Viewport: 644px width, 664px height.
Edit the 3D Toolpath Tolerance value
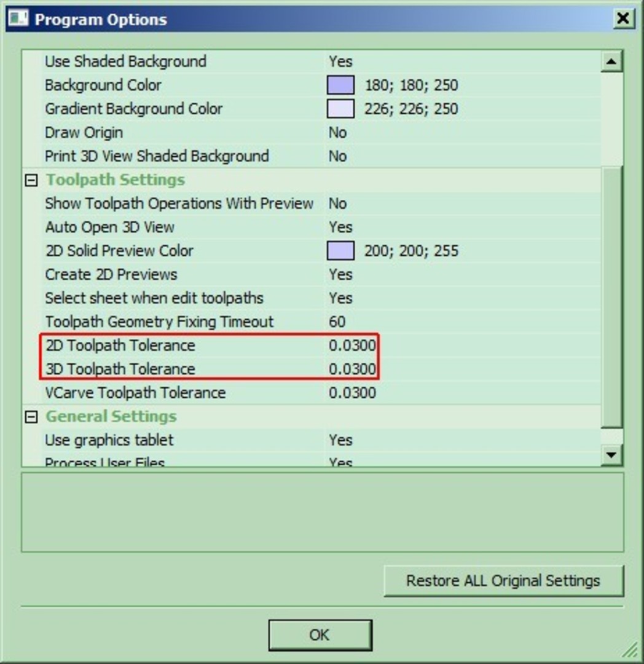351,370
